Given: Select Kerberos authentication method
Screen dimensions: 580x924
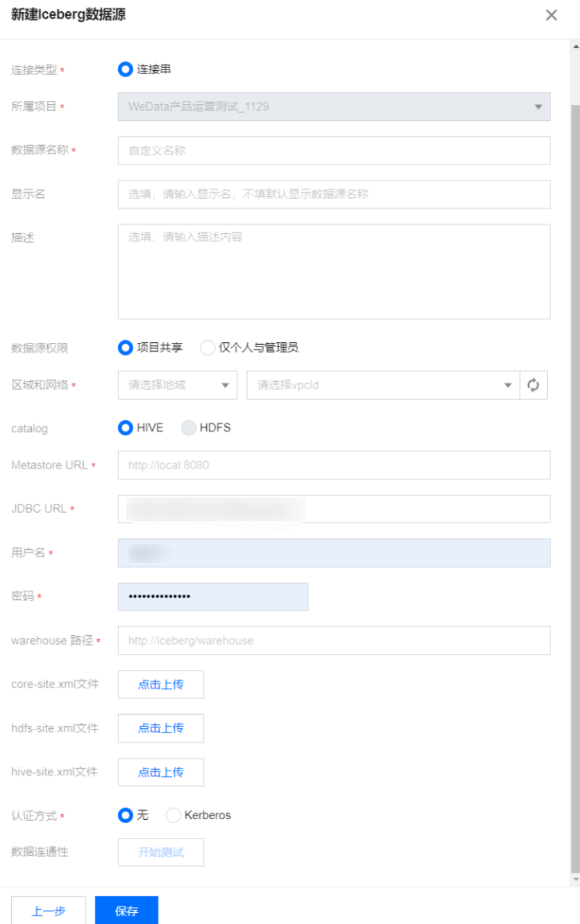Looking at the screenshot, I should tap(173, 815).
